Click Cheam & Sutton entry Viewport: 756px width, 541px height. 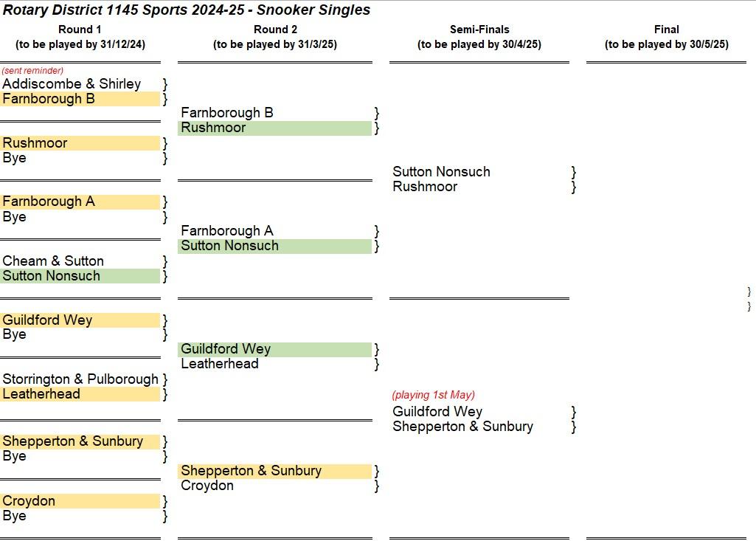pos(53,261)
